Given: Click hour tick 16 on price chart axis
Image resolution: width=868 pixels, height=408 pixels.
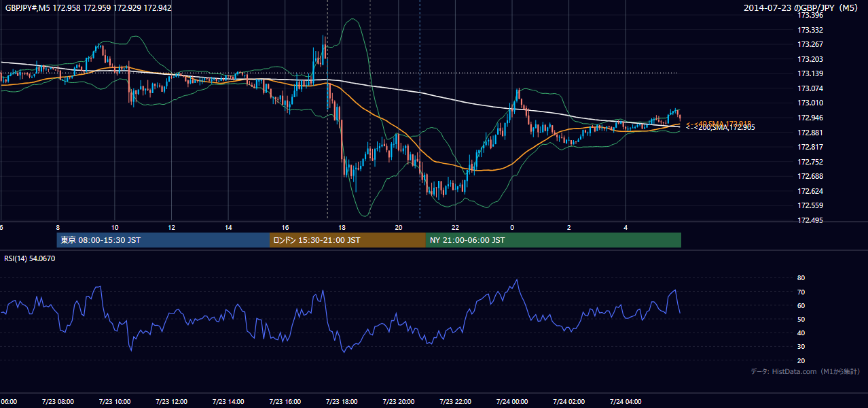Looking at the screenshot, I should point(285,227).
